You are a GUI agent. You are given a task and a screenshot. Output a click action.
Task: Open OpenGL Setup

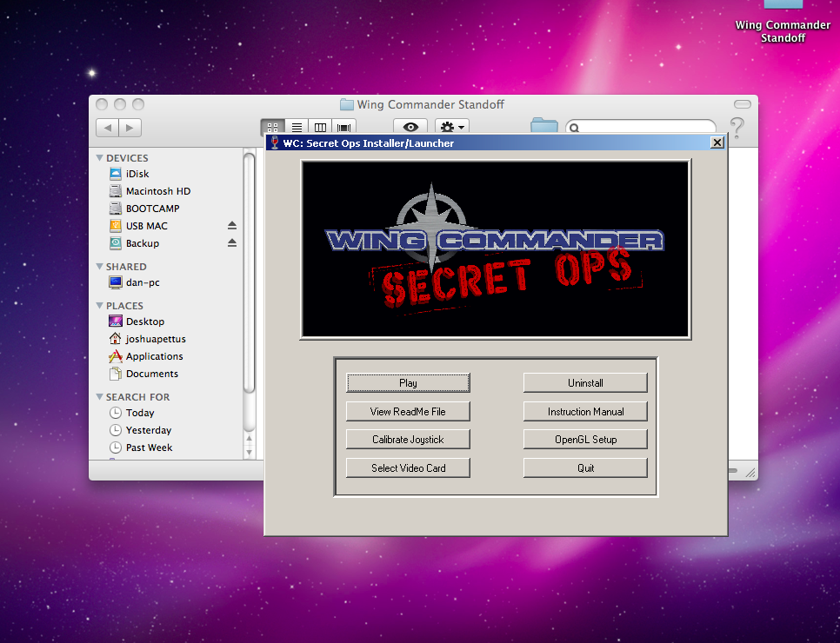click(585, 440)
